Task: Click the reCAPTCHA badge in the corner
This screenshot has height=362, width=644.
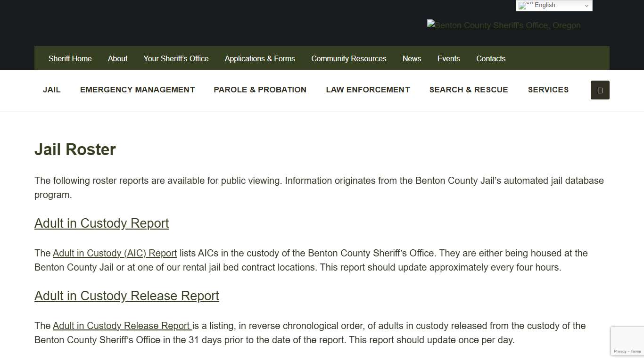Action: click(x=627, y=341)
